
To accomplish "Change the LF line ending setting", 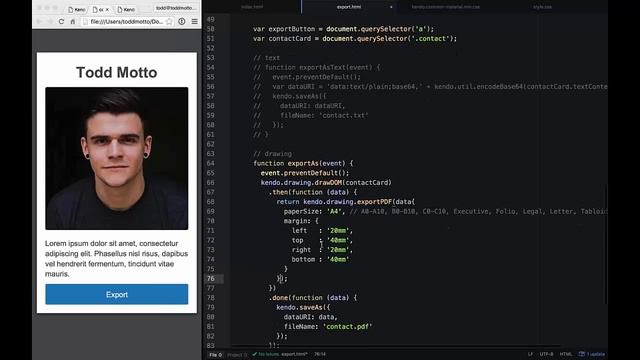I will point(530,354).
